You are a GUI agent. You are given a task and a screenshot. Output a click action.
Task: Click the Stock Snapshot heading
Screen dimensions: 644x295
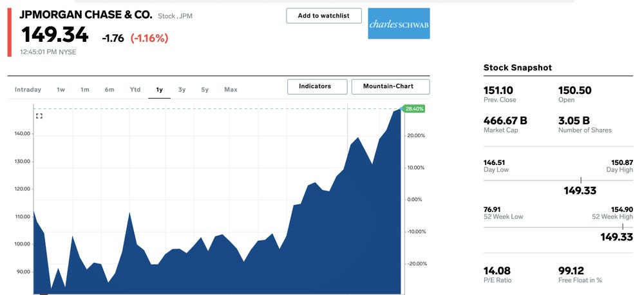click(x=518, y=68)
